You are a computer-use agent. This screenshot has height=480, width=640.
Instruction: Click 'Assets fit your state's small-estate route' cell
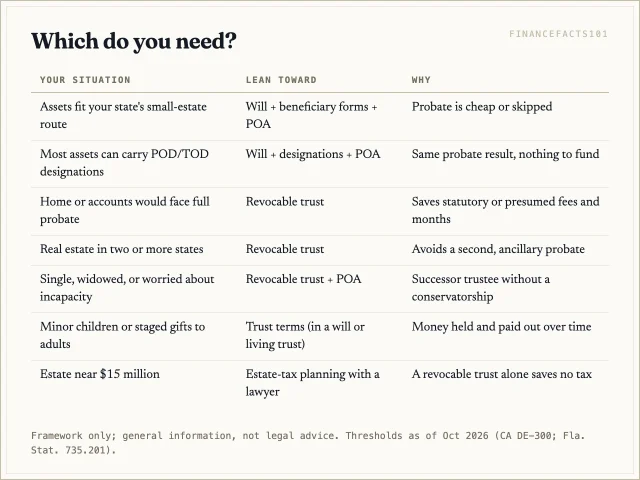pyautogui.click(x=123, y=115)
